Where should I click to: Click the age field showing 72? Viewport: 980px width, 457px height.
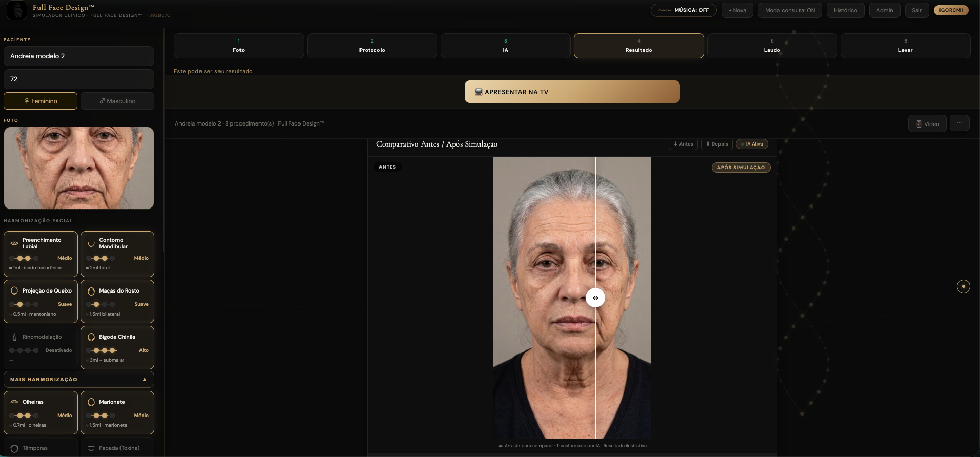79,79
